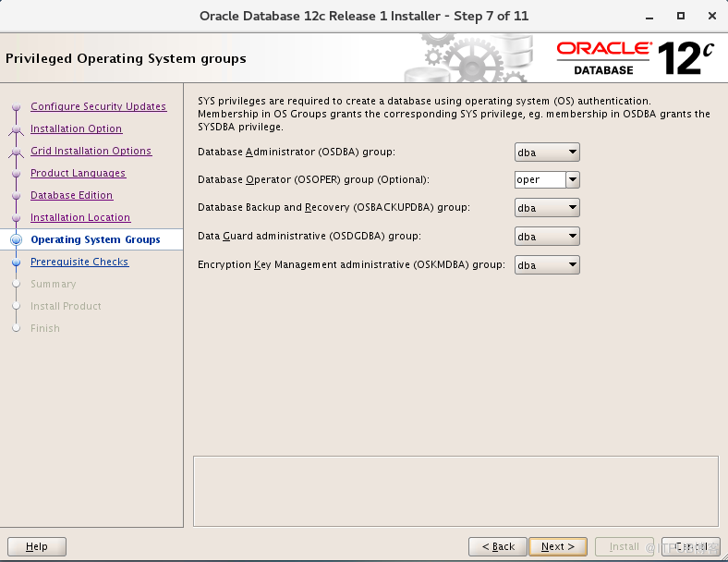728x562 pixels.
Task: Click the Next button
Action: [x=558, y=546]
